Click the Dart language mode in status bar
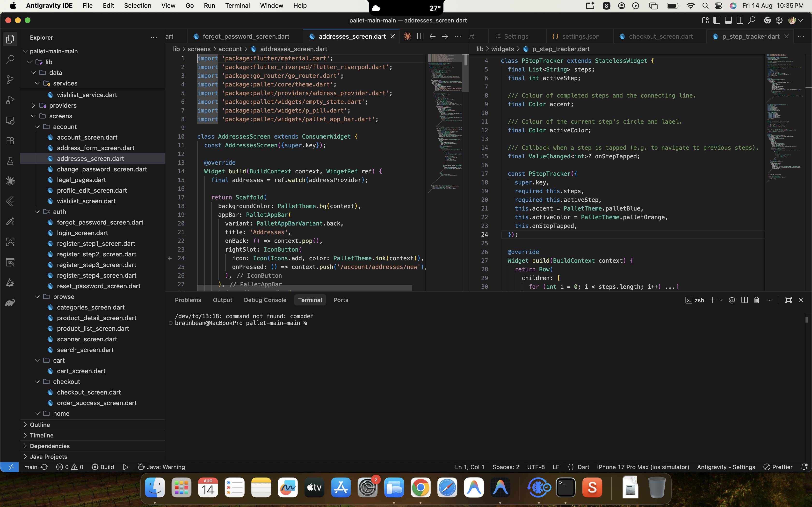The height and width of the screenshot is (507, 812). click(583, 467)
